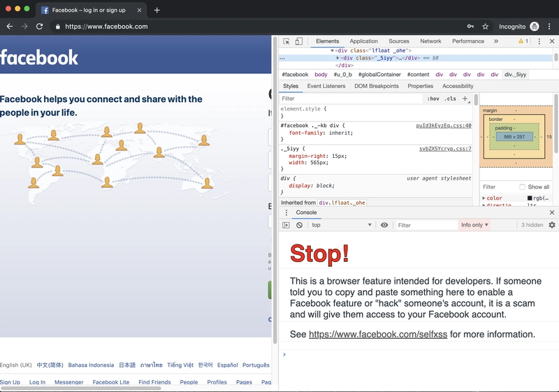Toggle device toolbar icon in DevTools
This screenshot has height=392, width=559.
point(299,41)
